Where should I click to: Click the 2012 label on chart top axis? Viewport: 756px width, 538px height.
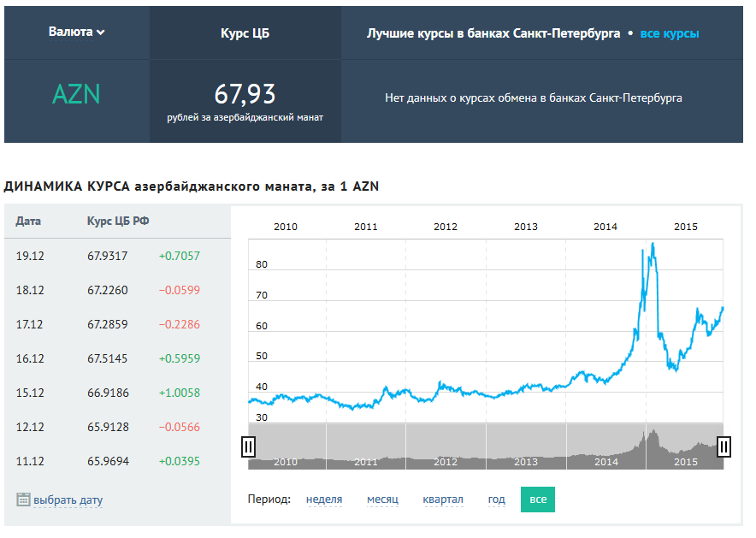446,227
